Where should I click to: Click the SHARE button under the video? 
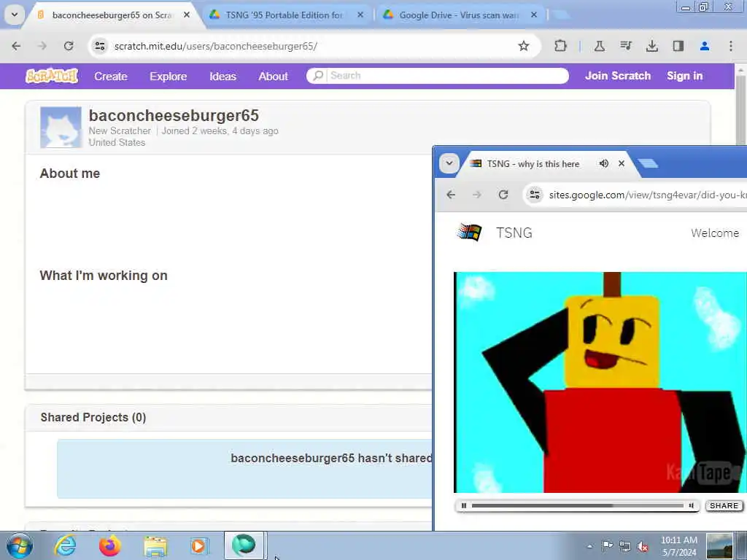tap(724, 506)
